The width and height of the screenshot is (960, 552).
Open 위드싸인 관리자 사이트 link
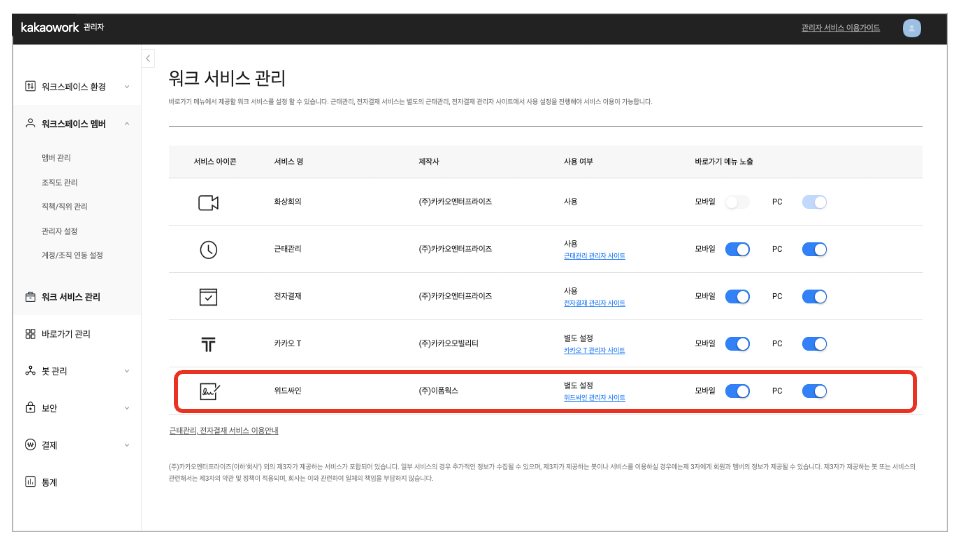click(x=594, y=398)
